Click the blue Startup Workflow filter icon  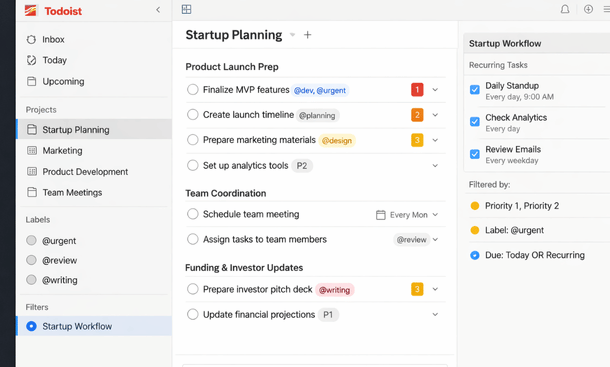pyautogui.click(x=31, y=326)
